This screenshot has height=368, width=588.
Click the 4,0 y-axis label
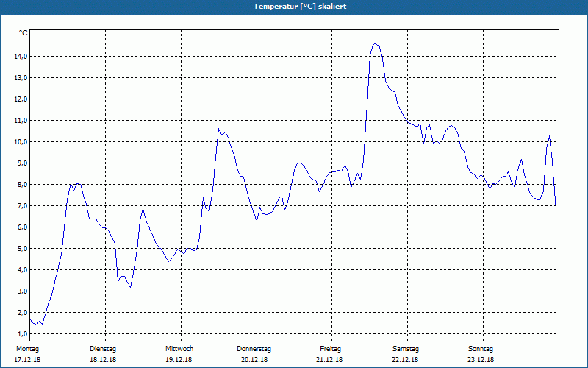tap(22, 270)
